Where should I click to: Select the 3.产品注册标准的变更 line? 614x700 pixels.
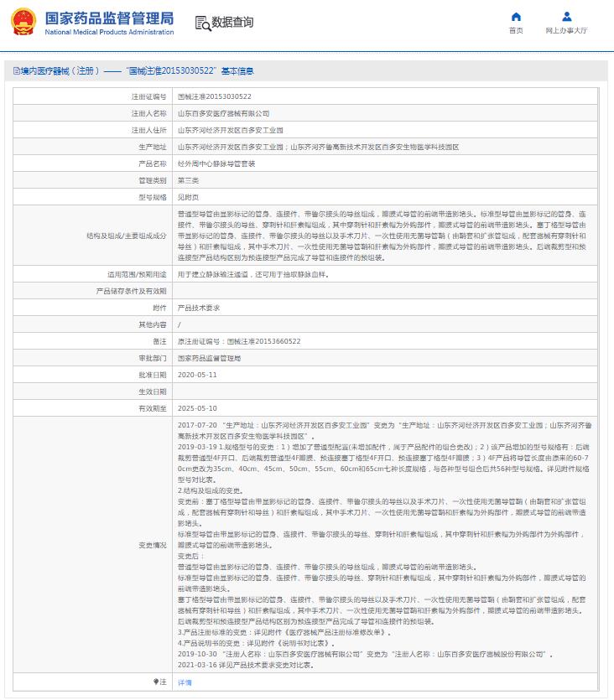[x=284, y=633]
